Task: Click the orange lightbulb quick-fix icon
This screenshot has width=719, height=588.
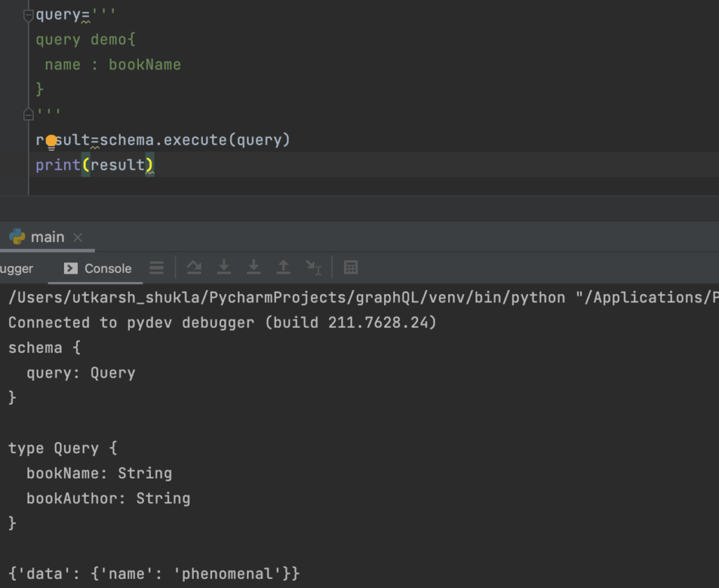Action: pyautogui.click(x=51, y=141)
